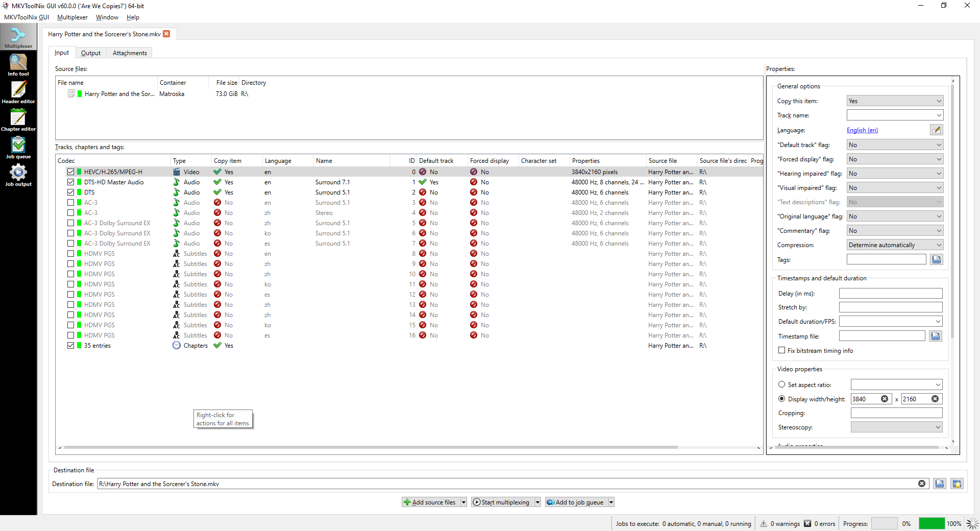Click the video type icon for HEVC track
The width and height of the screenshot is (980, 531).
point(177,172)
